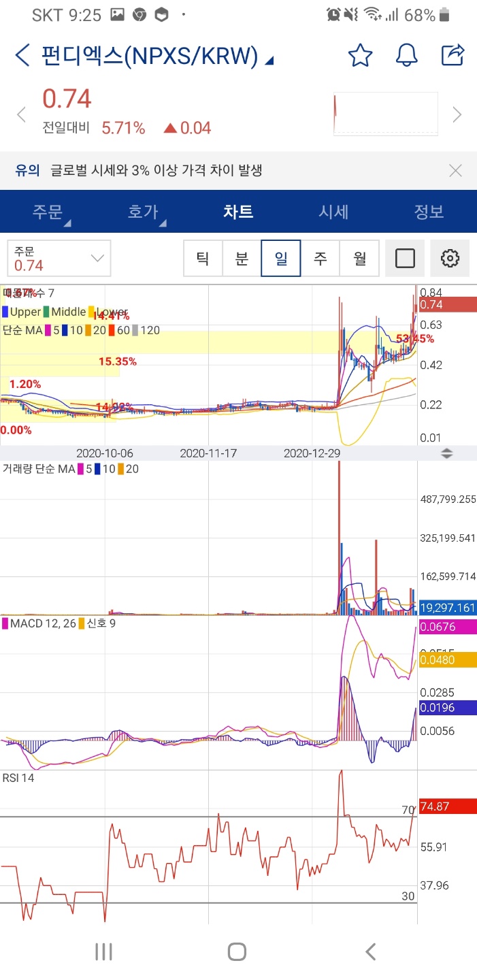477x980 pixels.
Task: Tap the signal value 0.0480 tag
Action: pyautogui.click(x=447, y=659)
